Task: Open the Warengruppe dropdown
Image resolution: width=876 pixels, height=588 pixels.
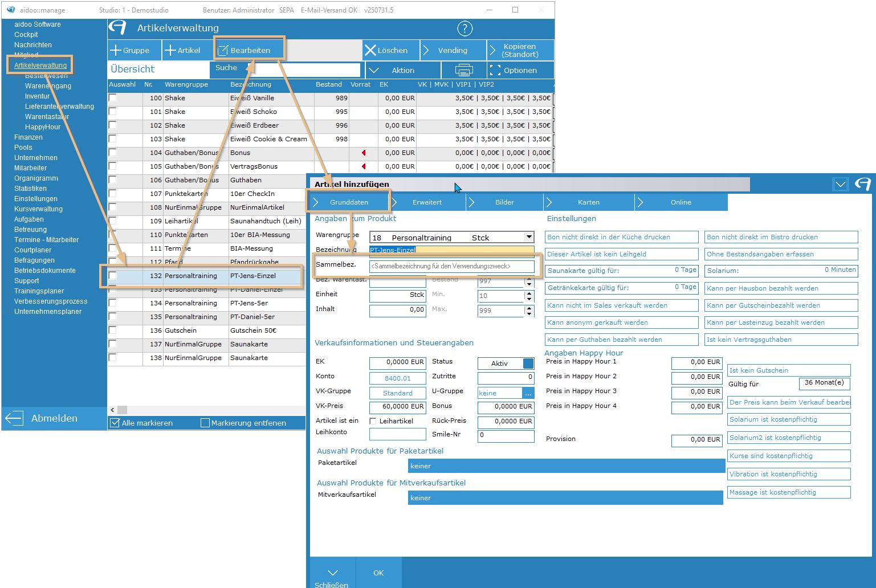Action: [529, 237]
